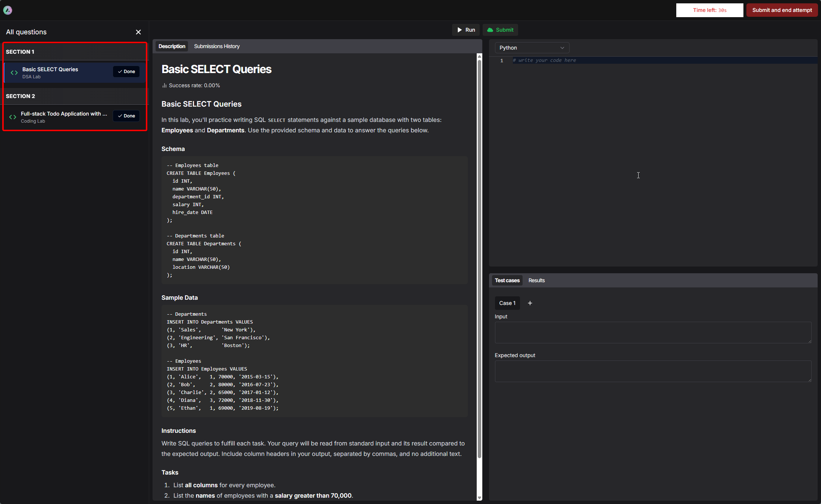
Task: Open the Results tab
Action: pyautogui.click(x=536, y=280)
